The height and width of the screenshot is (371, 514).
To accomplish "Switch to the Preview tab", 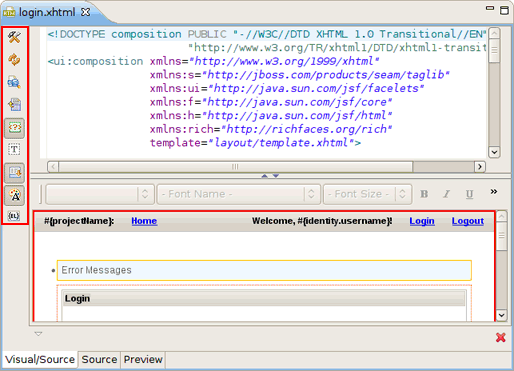I will click(x=143, y=360).
